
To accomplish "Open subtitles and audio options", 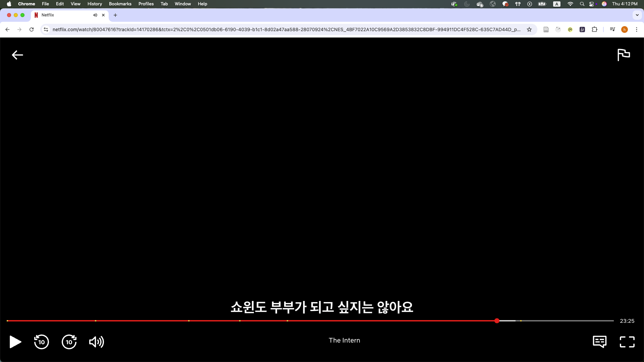I will (599, 342).
